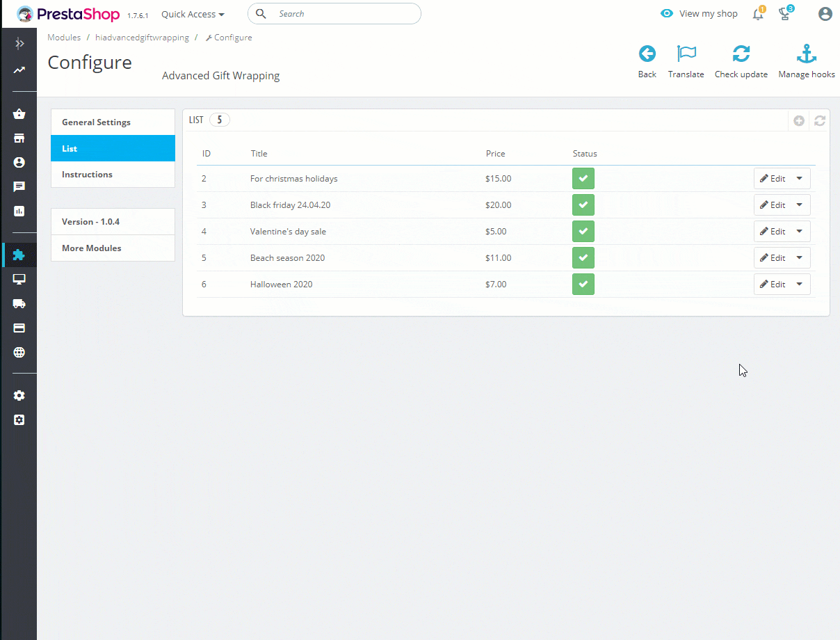
Task: Click the ID column header
Action: click(207, 154)
